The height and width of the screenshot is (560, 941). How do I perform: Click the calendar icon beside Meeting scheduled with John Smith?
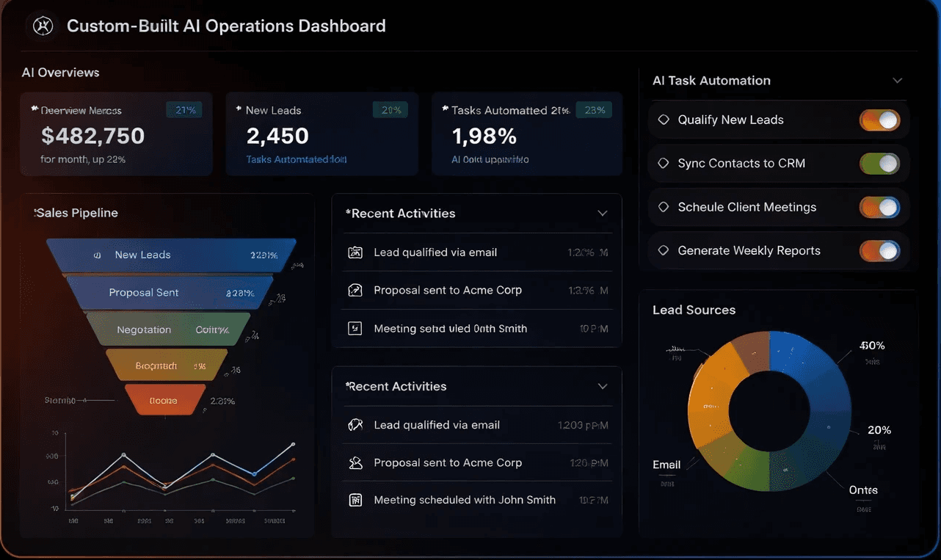(355, 499)
